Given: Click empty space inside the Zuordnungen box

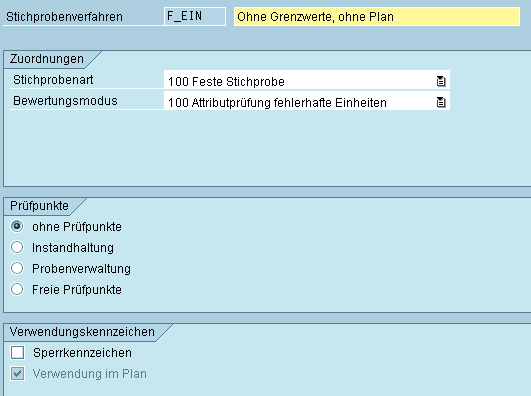Looking at the screenshot, I should click(264, 149).
